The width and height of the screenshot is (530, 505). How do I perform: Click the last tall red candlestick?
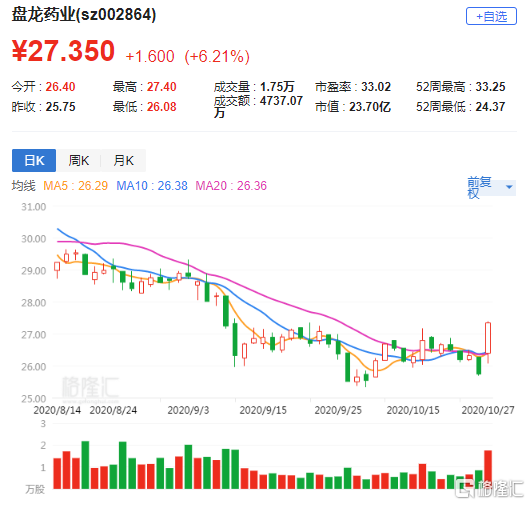pyautogui.click(x=488, y=338)
